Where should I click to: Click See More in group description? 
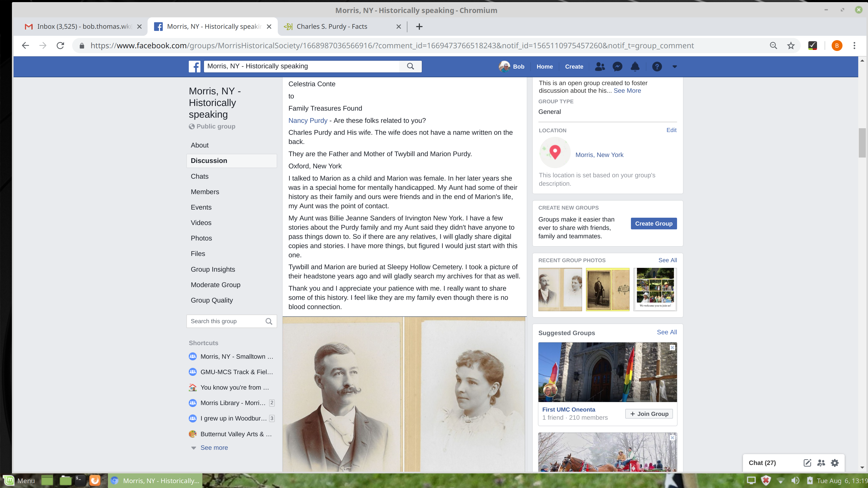[x=627, y=91]
